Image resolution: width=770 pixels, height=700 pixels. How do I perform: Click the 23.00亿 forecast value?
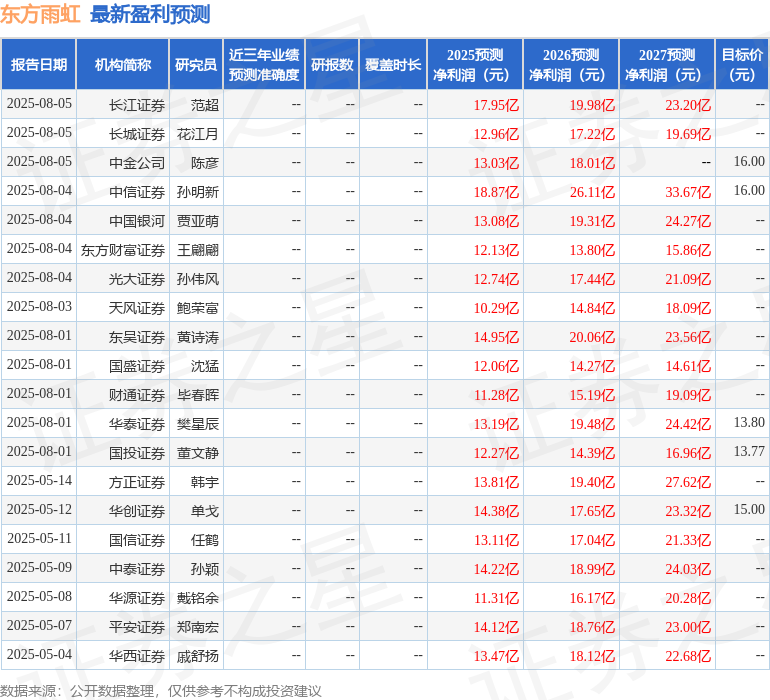click(688, 627)
